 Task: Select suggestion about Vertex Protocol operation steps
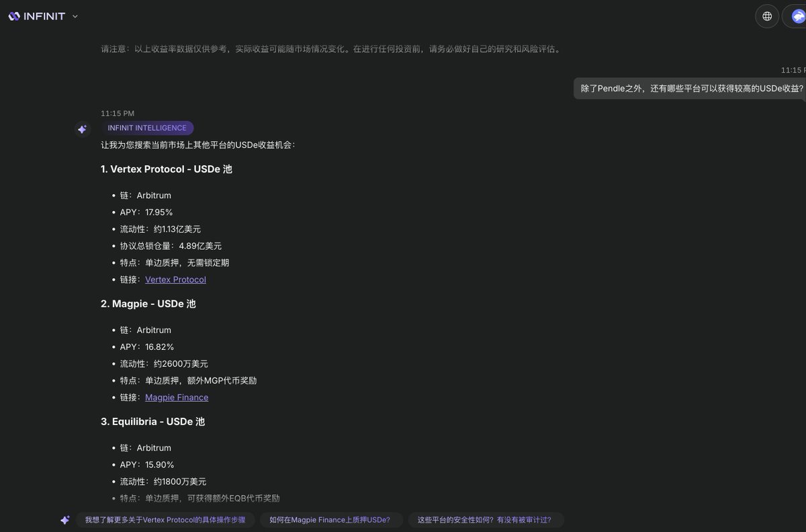point(165,520)
